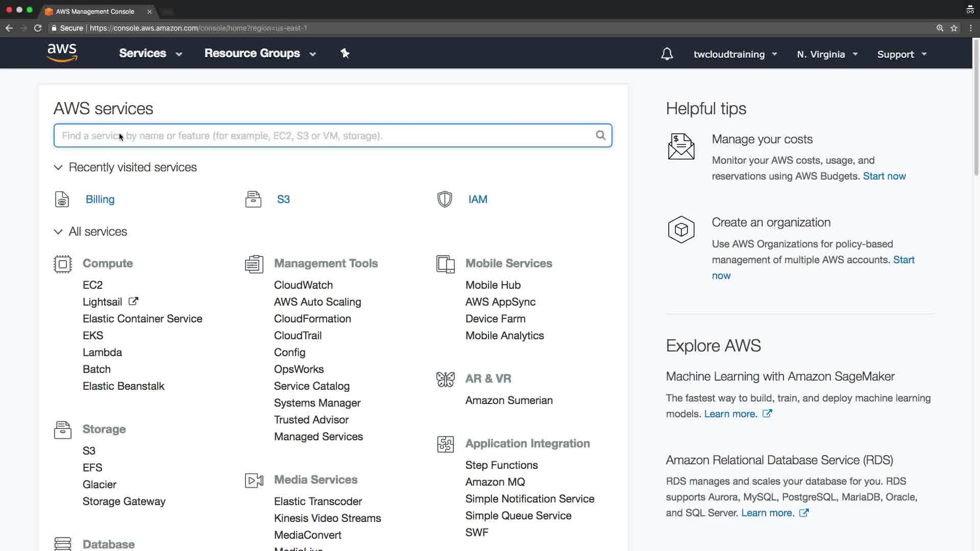Open the notifications bell icon
980x551 pixels.
[x=667, y=54]
